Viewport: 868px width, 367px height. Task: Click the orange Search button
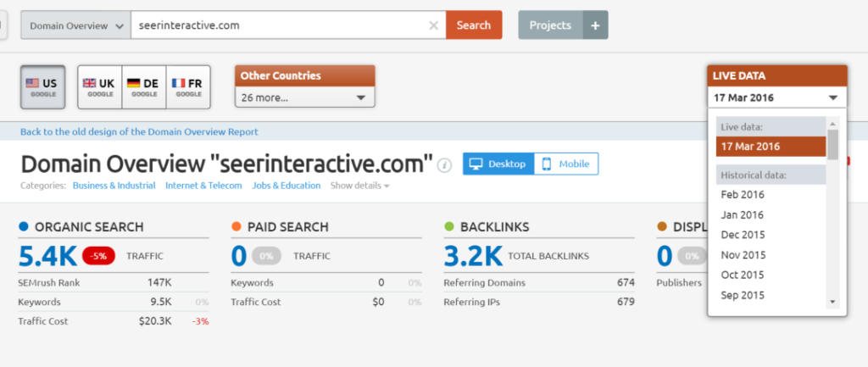(473, 25)
